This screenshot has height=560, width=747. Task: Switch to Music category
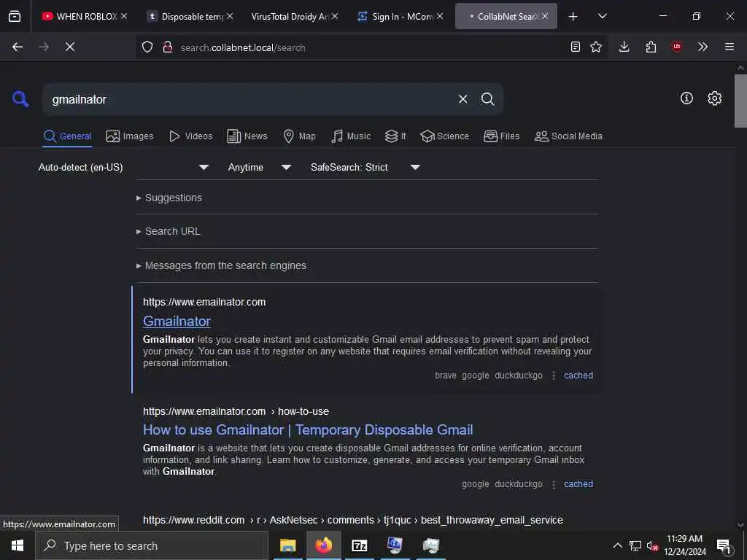pyautogui.click(x=351, y=136)
